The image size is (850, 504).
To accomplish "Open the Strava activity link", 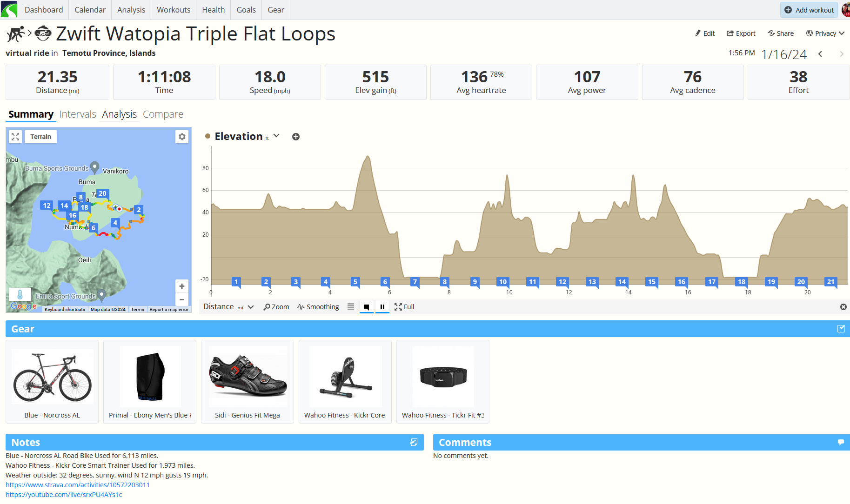I will pos(78,485).
